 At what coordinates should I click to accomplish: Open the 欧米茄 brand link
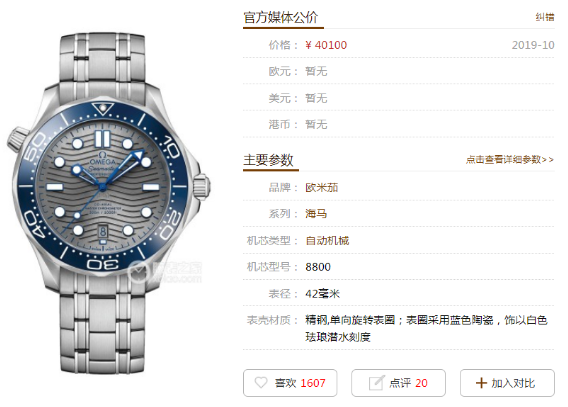coord(322,187)
